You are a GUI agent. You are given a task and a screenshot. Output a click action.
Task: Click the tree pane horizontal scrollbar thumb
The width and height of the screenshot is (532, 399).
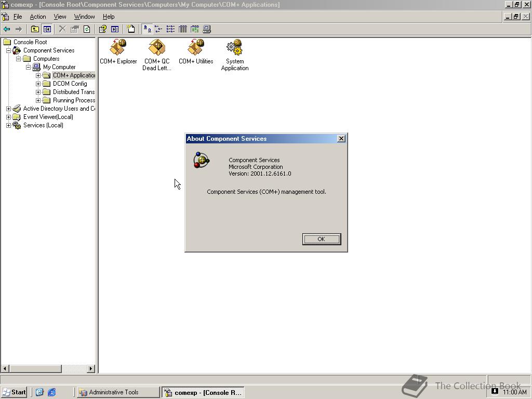click(35, 368)
